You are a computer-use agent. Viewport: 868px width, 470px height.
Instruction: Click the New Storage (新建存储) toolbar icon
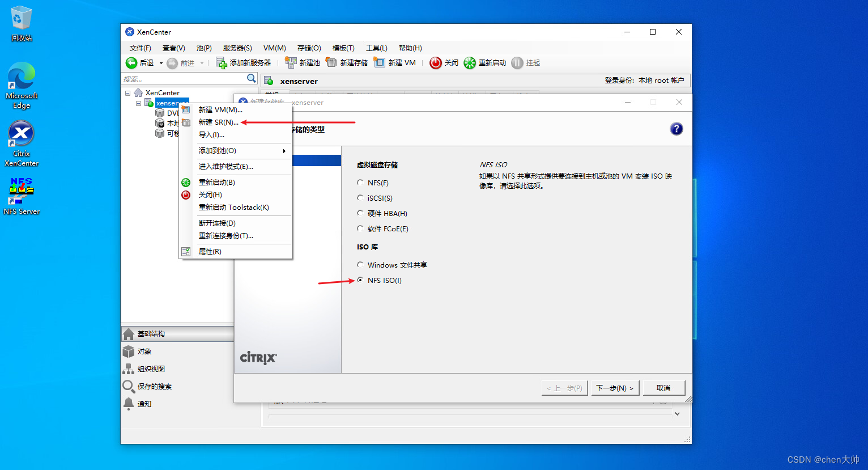pyautogui.click(x=331, y=63)
